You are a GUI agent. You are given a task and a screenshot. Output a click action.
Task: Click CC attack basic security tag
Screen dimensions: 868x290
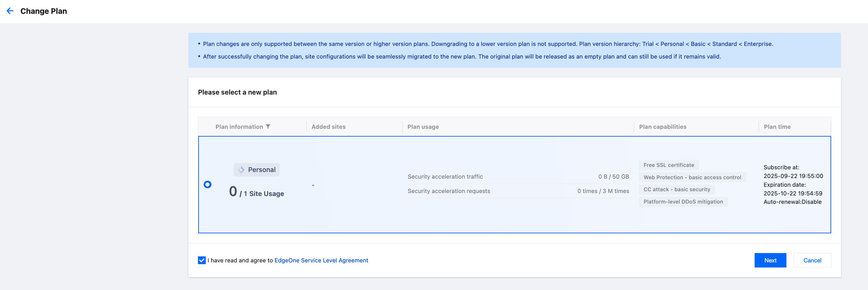point(677,189)
